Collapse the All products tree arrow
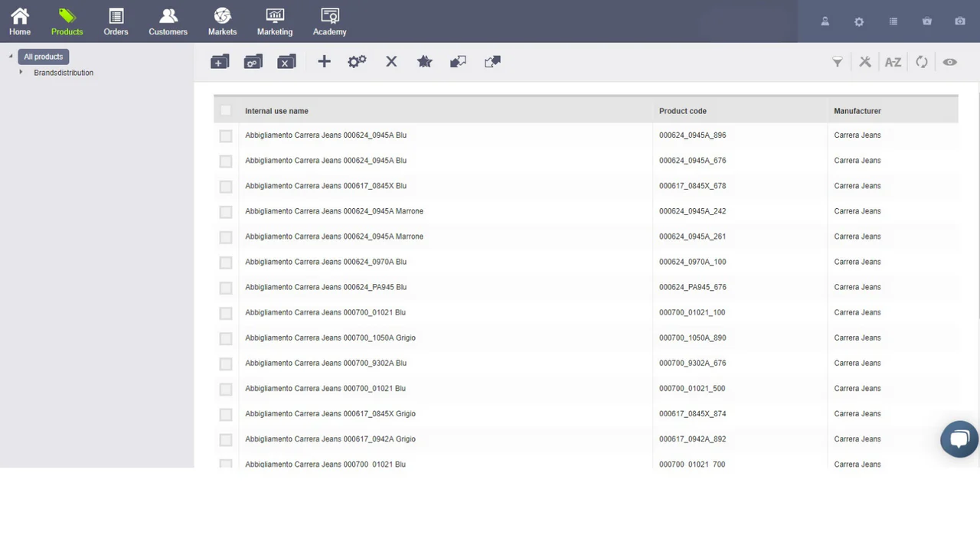This screenshot has width=980, height=551. tap(11, 57)
